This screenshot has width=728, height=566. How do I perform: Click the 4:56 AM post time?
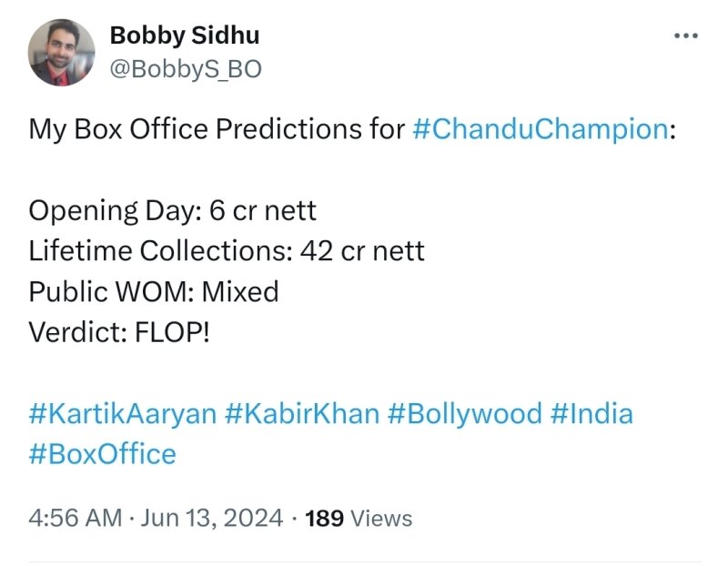coord(75,519)
